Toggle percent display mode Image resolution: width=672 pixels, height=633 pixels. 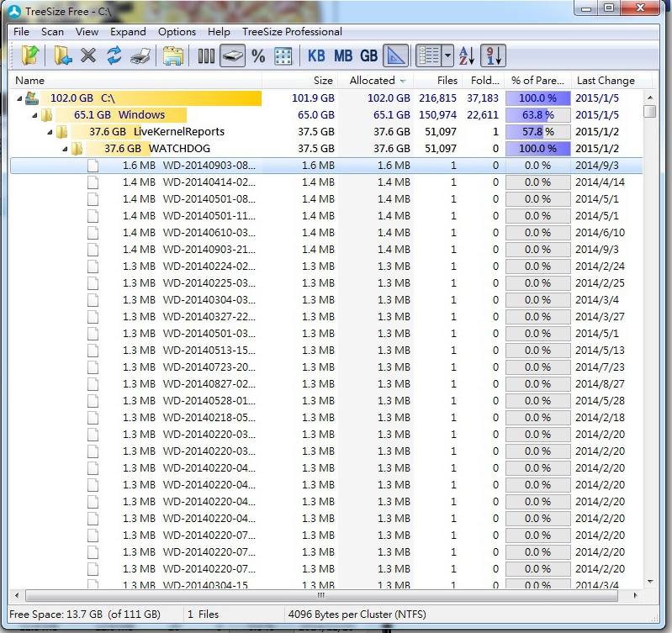pyautogui.click(x=258, y=56)
